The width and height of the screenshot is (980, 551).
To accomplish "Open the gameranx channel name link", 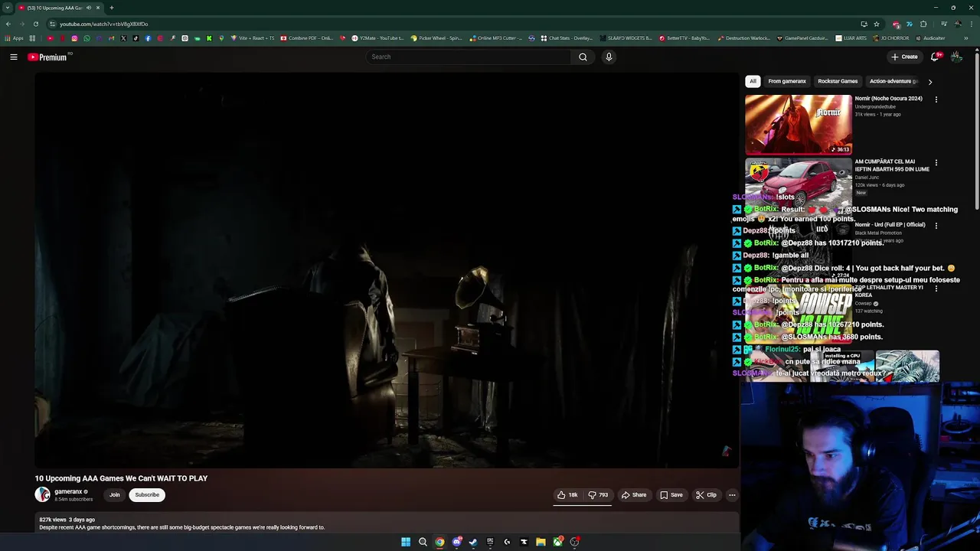I will click(x=68, y=491).
